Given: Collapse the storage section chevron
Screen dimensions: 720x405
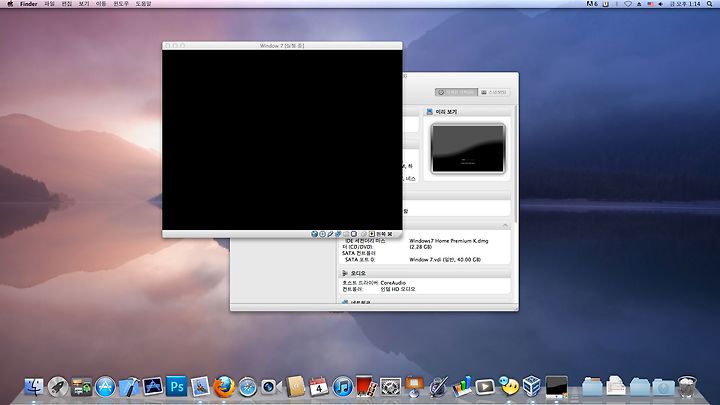Looking at the screenshot, I should [x=505, y=225].
